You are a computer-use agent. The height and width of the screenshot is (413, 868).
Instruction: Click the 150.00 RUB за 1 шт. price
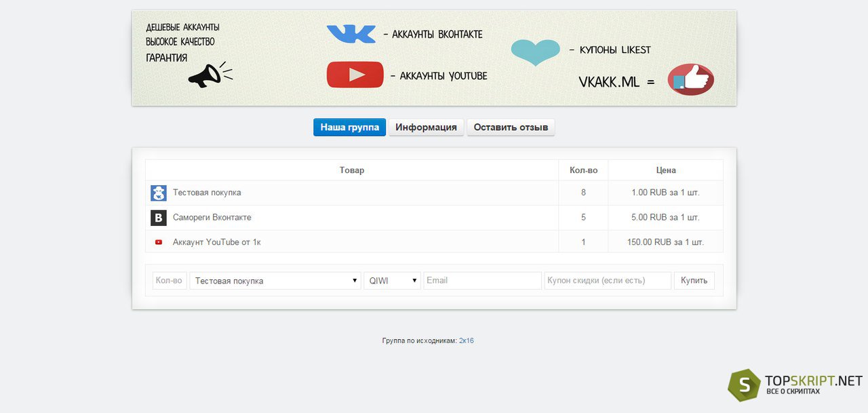[x=665, y=242]
